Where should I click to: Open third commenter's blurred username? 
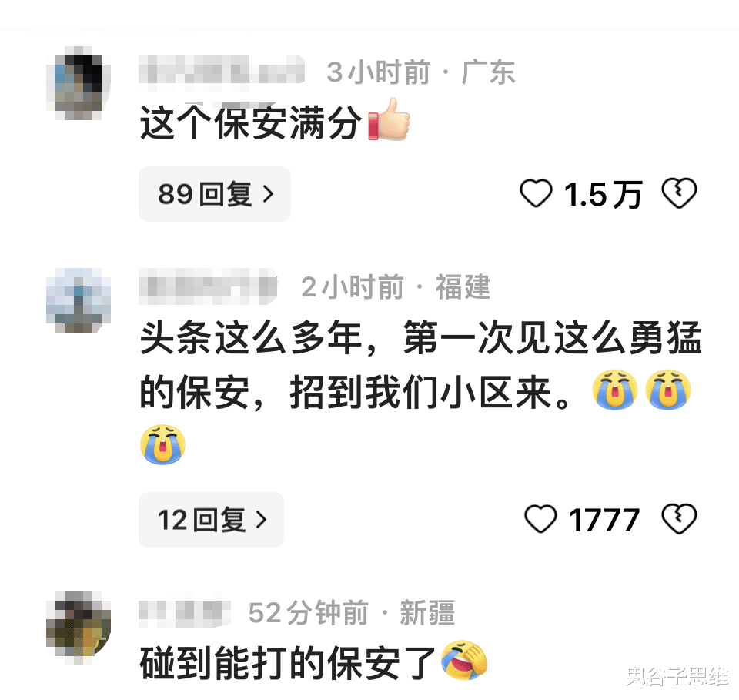click(185, 611)
